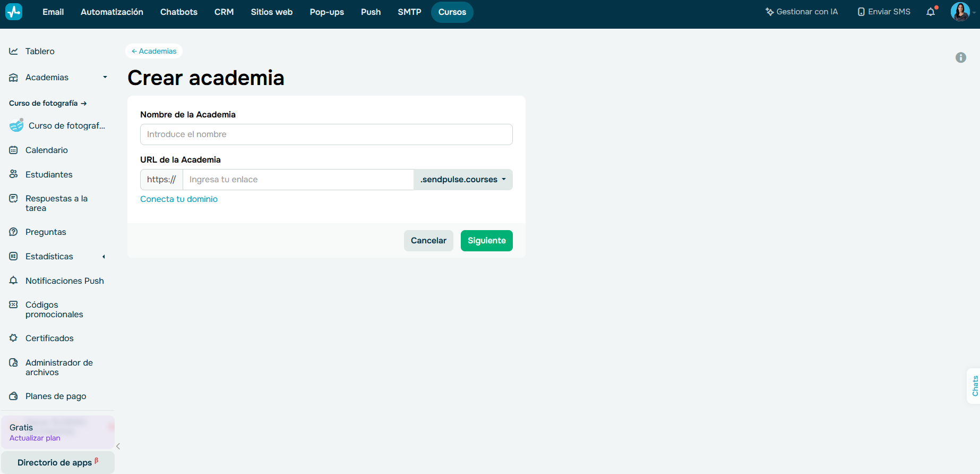This screenshot has width=980, height=474.
Task: Click the Administrador de archivos icon
Action: point(13,362)
